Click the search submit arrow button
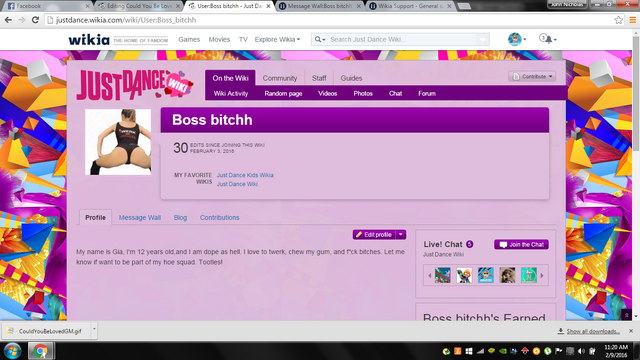The image size is (640, 360). pos(482,40)
